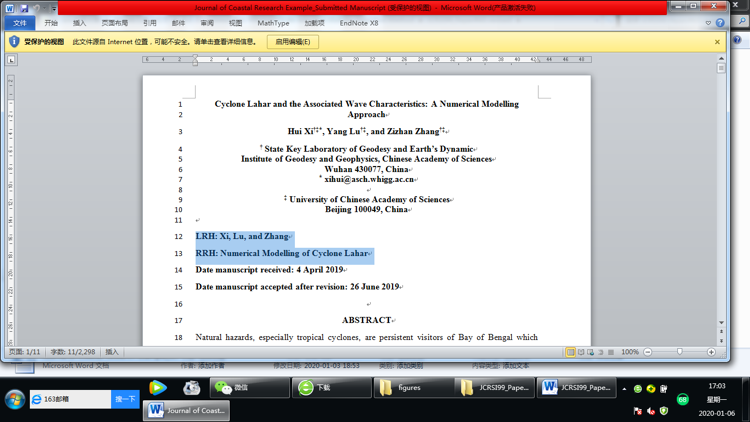This screenshot has height=422, width=750.
Task: Open the 文件 (File) tab
Action: (x=19, y=23)
